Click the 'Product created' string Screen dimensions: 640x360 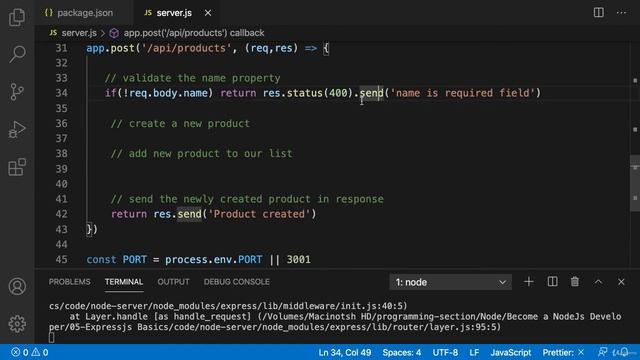click(x=259, y=214)
